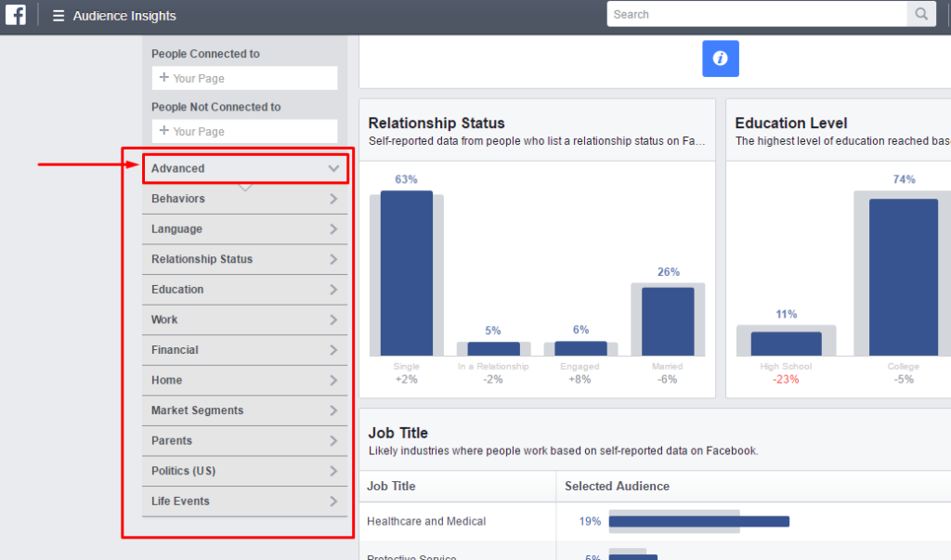951x560 pixels.
Task: Collapse the Advanced section chevron
Action: tap(333, 168)
